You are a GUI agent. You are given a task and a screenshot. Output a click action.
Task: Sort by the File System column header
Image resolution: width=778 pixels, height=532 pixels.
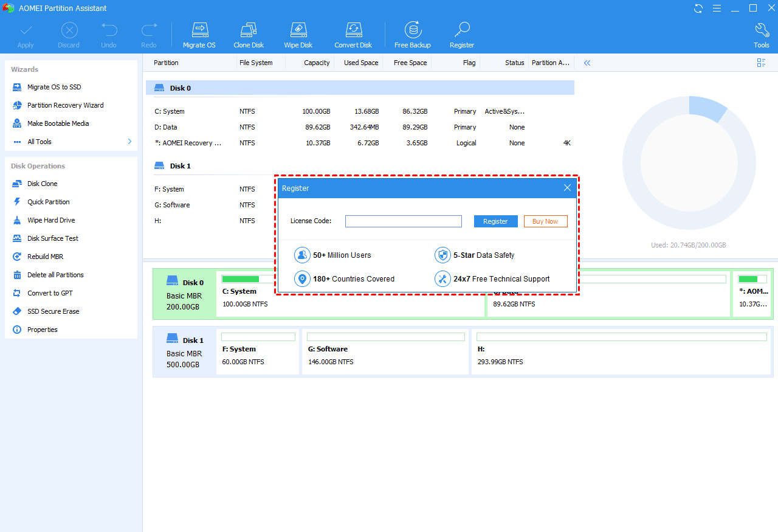click(256, 63)
